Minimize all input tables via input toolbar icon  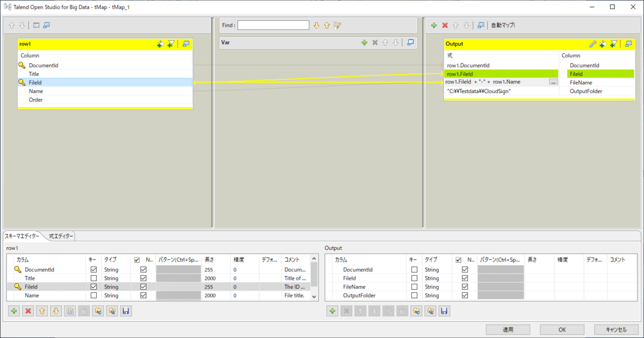47,25
